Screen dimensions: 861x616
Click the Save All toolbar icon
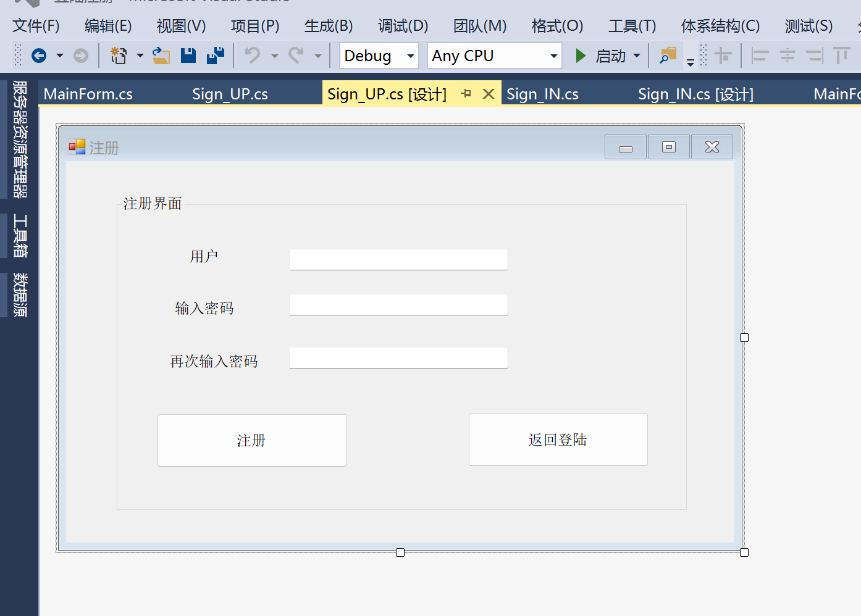click(216, 56)
